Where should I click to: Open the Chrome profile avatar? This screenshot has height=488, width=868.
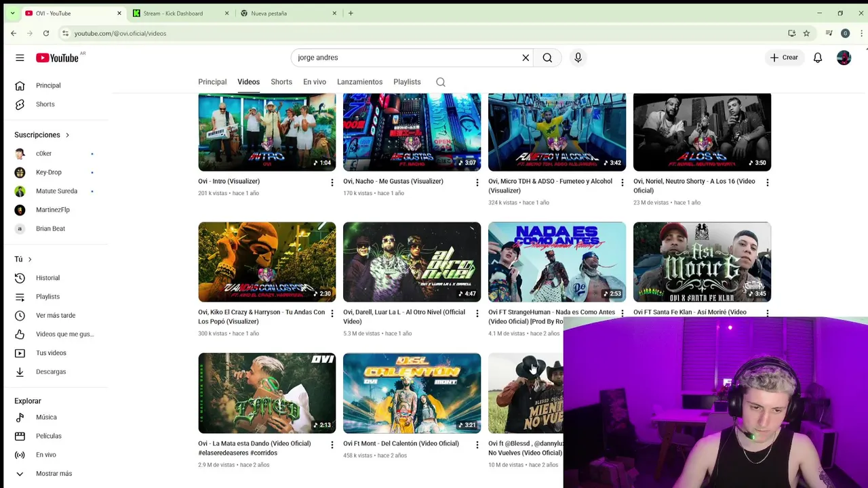click(x=845, y=33)
